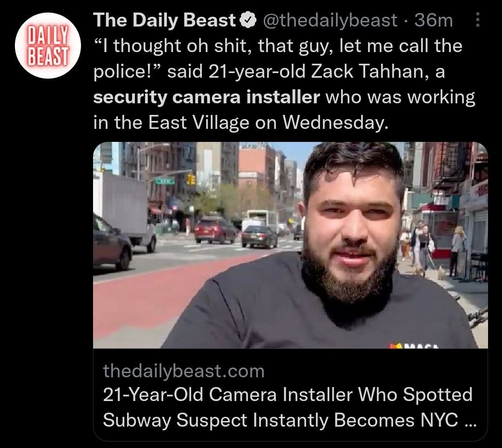This screenshot has width=502, height=448.
Task: Click the red SUV in the photo
Action: [x=215, y=230]
